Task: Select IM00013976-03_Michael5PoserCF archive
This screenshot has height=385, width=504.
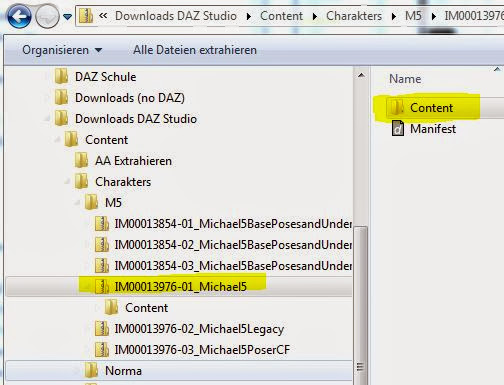Action: pyautogui.click(x=202, y=350)
